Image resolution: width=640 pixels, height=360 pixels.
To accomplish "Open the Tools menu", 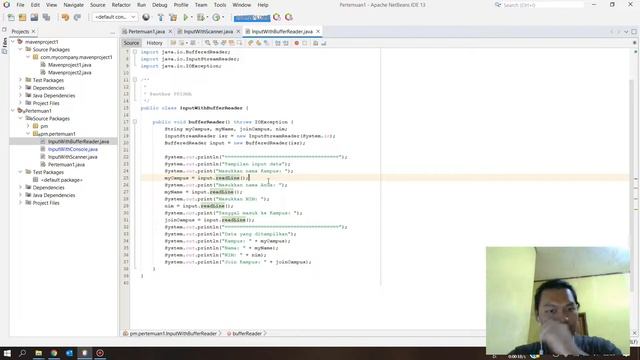I will pos(220,5).
